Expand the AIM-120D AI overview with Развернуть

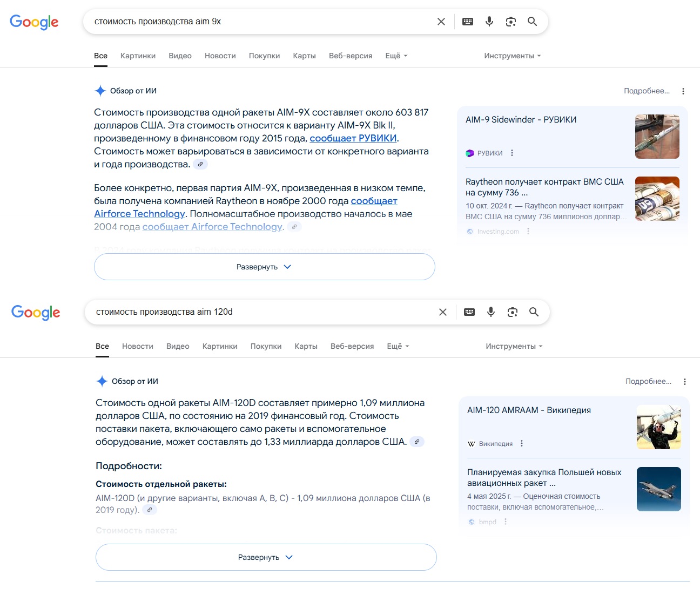coord(266,557)
